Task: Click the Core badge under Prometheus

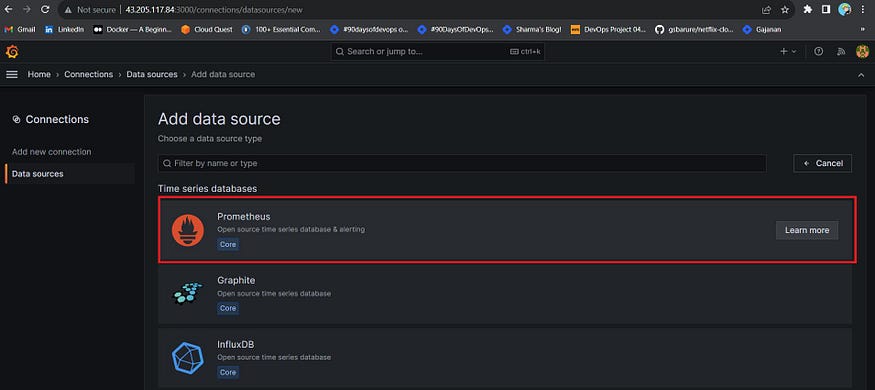Action: click(x=228, y=244)
